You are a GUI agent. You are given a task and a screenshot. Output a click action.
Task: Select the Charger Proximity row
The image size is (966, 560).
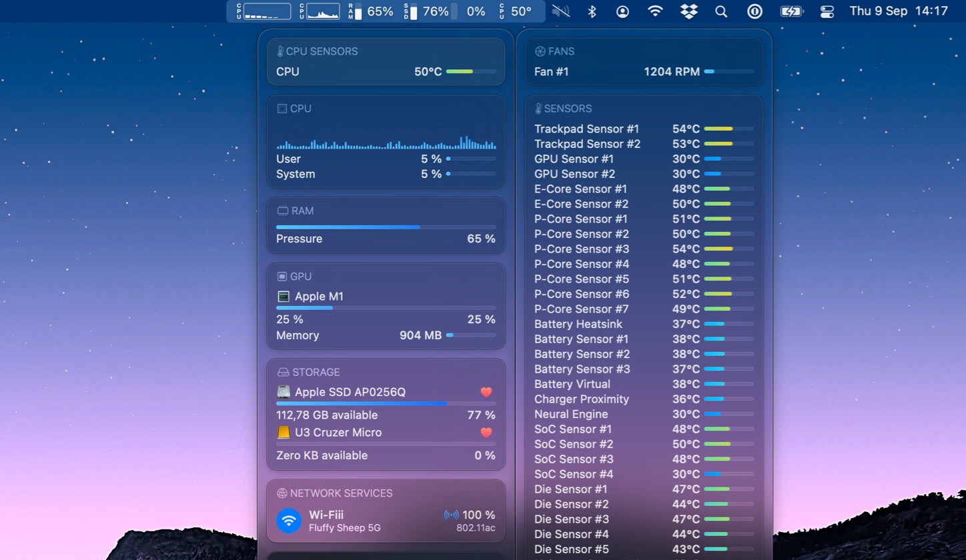(644, 399)
